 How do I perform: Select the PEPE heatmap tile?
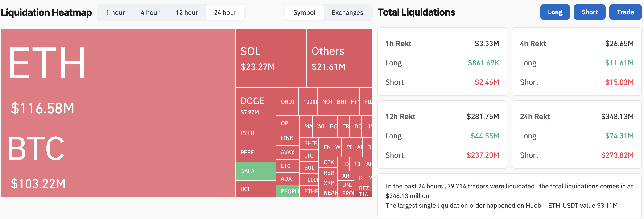pyautogui.click(x=255, y=152)
